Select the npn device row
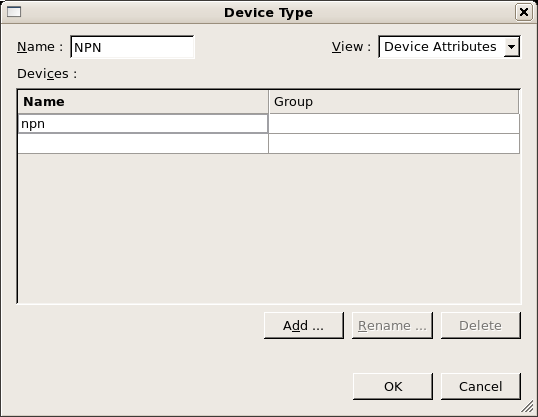The image size is (538, 417). point(269,124)
